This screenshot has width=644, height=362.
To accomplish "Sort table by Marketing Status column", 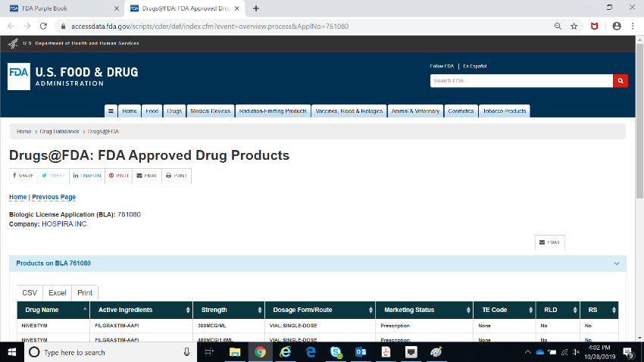I will click(424, 310).
